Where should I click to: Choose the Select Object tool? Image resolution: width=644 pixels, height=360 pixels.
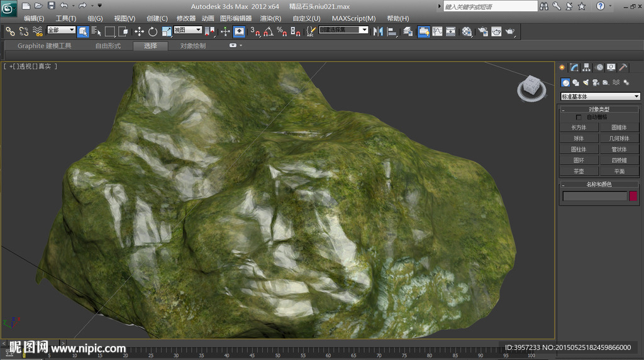click(x=83, y=31)
